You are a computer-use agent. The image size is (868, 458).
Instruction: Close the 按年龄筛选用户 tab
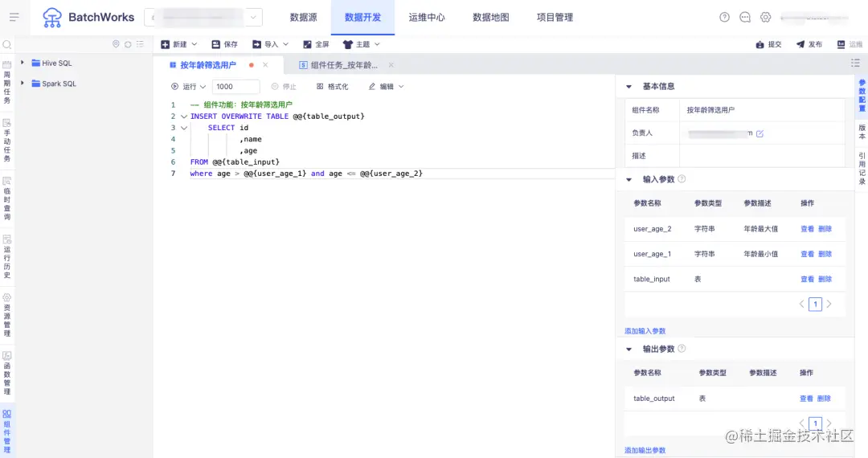[265, 65]
